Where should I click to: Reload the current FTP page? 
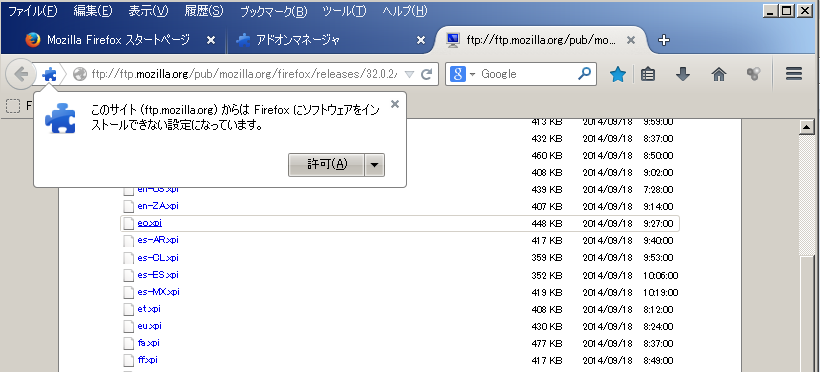[x=427, y=74]
